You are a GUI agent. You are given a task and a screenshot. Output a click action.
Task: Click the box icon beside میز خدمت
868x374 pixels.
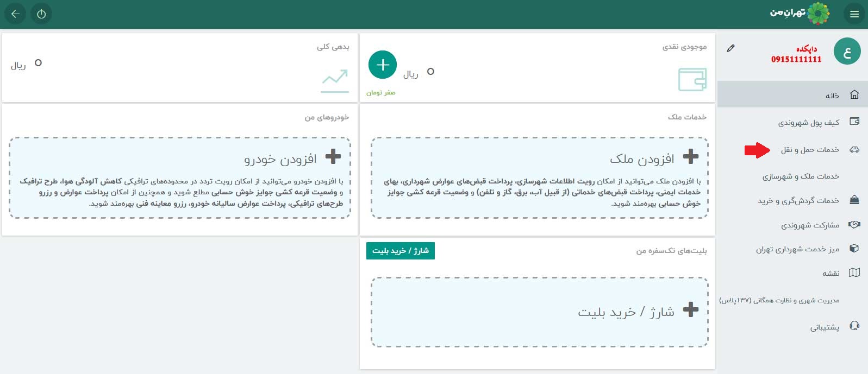854,249
